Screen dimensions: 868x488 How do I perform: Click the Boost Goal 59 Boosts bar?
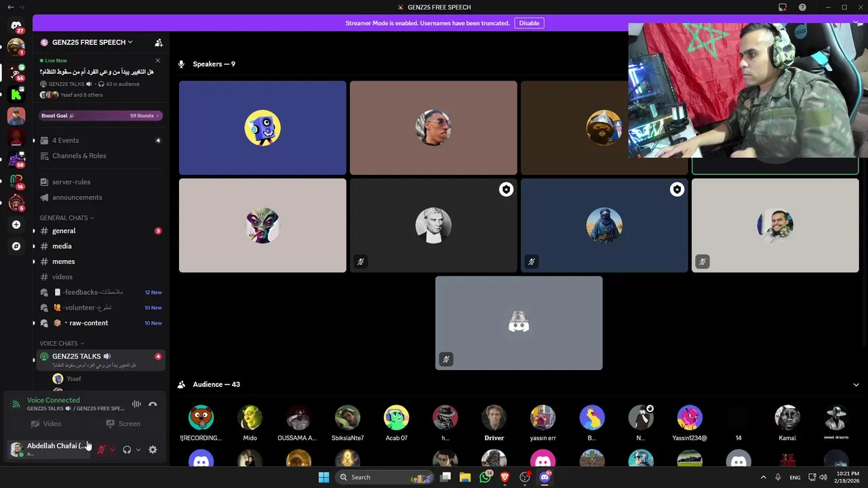pyautogui.click(x=101, y=116)
